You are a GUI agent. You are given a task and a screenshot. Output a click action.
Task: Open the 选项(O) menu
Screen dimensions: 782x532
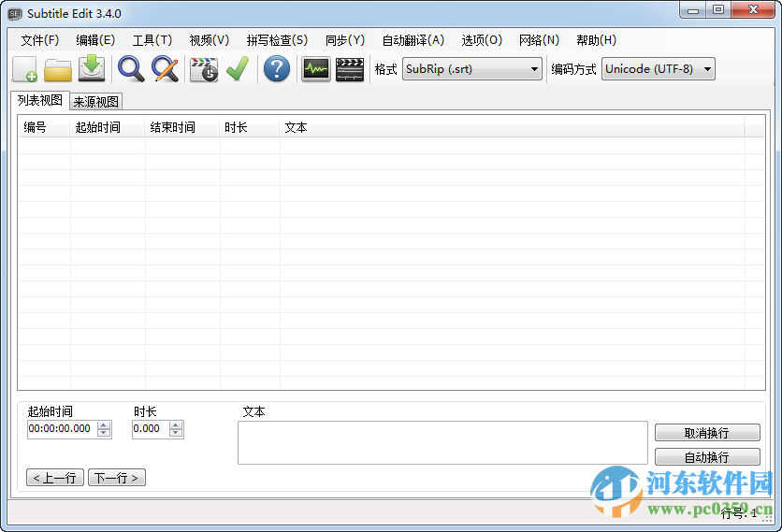pos(482,40)
